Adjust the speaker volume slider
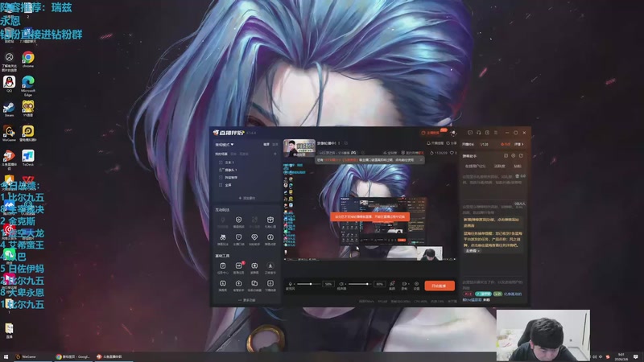This screenshot has height=362, width=644. (359, 284)
